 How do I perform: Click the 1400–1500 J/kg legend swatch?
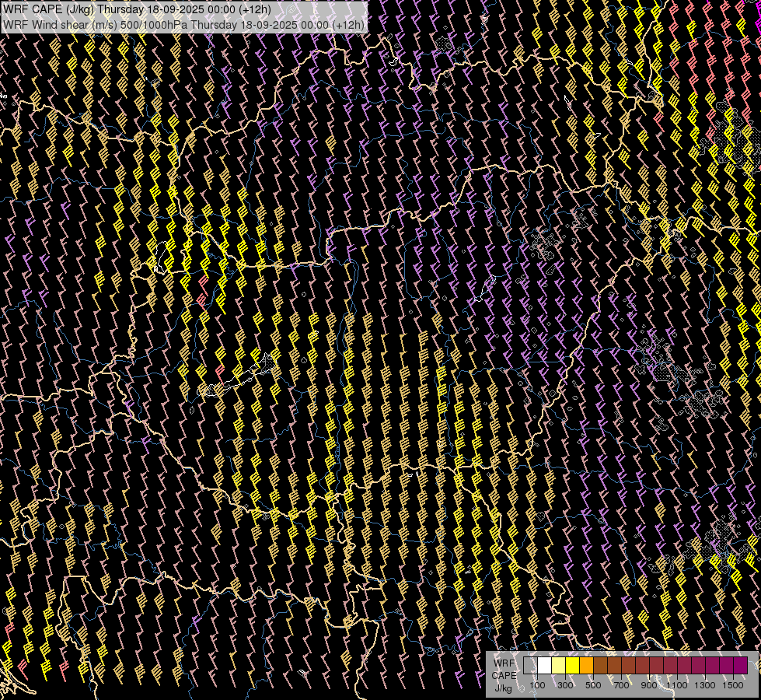pyautogui.click(x=726, y=666)
